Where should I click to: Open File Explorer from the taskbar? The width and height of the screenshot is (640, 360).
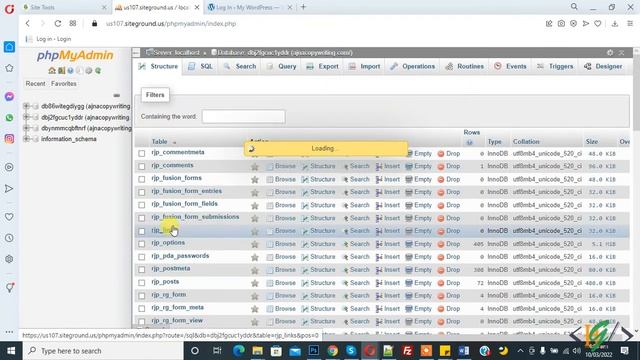coord(258,351)
